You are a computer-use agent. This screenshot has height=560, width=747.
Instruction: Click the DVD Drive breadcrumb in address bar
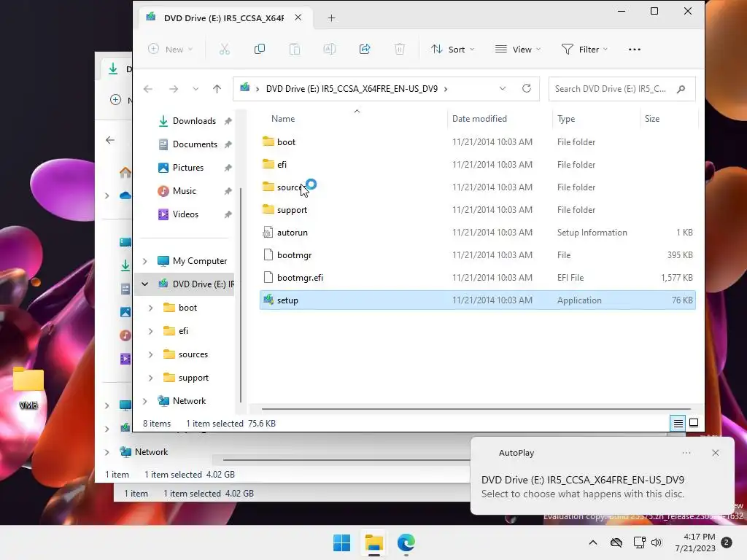point(352,88)
